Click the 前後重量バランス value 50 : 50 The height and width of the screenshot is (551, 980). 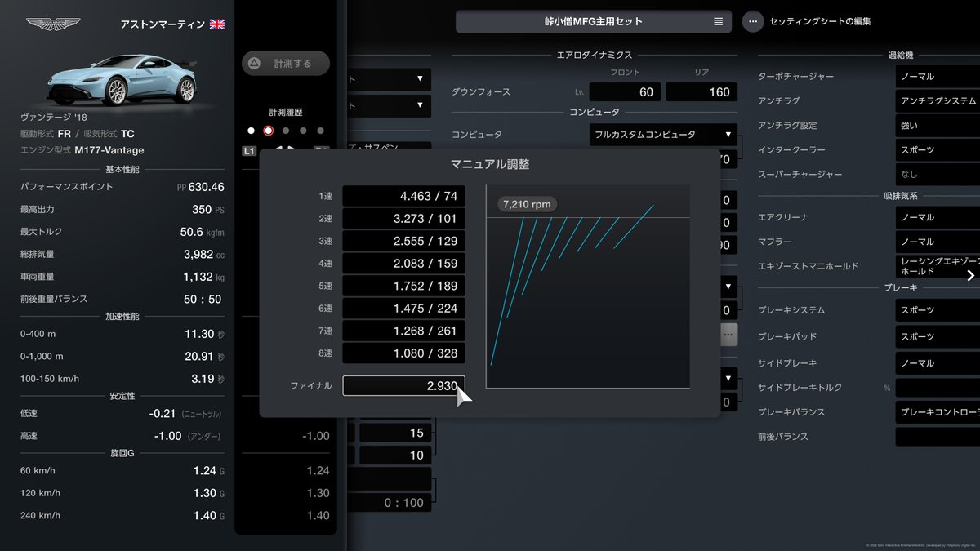tap(203, 300)
